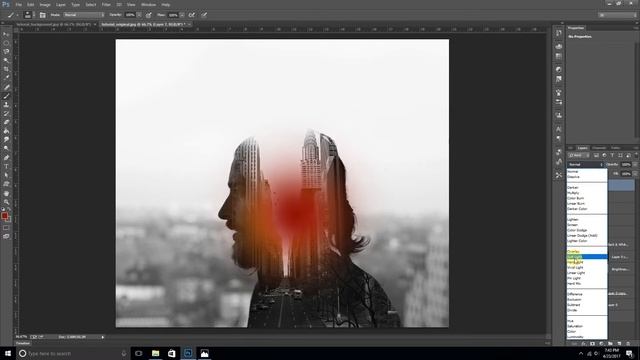Screen dimensions: 640x360
Task: Select the Smudge tool
Action: tap(6, 140)
